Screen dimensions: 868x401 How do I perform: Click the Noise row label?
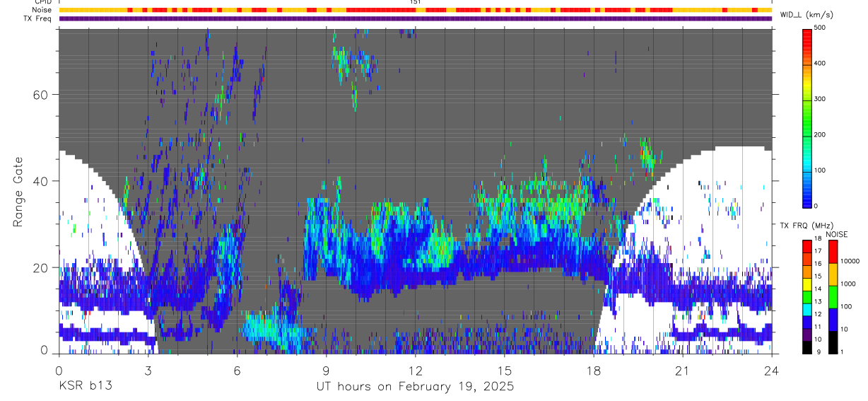click(x=42, y=10)
